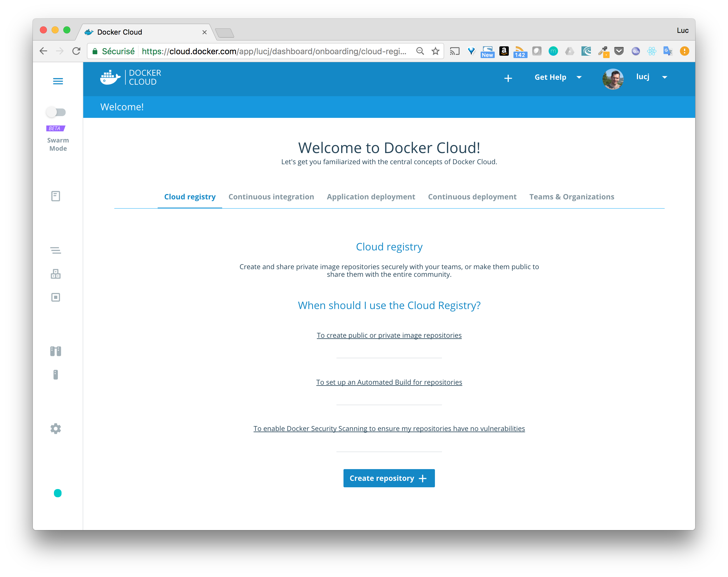Viewport: 728px width, 577px height.
Task: Click the browser forward arrow
Action: tap(60, 51)
